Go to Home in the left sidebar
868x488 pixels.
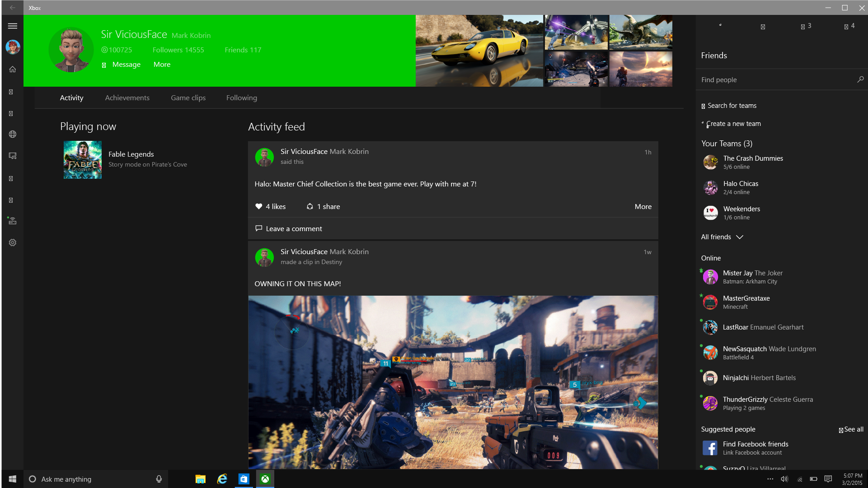coord(13,69)
